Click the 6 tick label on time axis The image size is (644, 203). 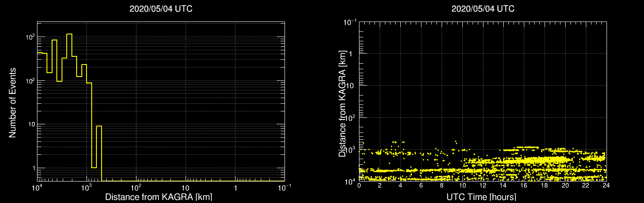pyautogui.click(x=421, y=186)
